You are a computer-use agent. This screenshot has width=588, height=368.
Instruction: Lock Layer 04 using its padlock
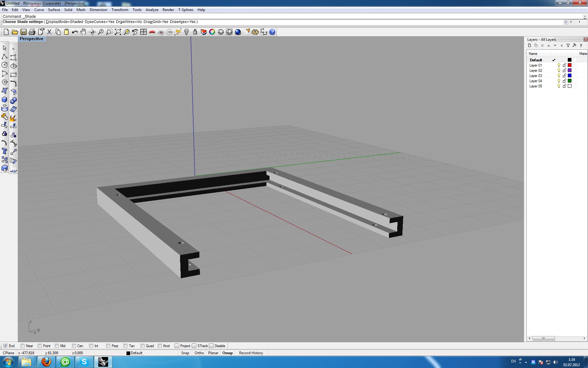(564, 81)
